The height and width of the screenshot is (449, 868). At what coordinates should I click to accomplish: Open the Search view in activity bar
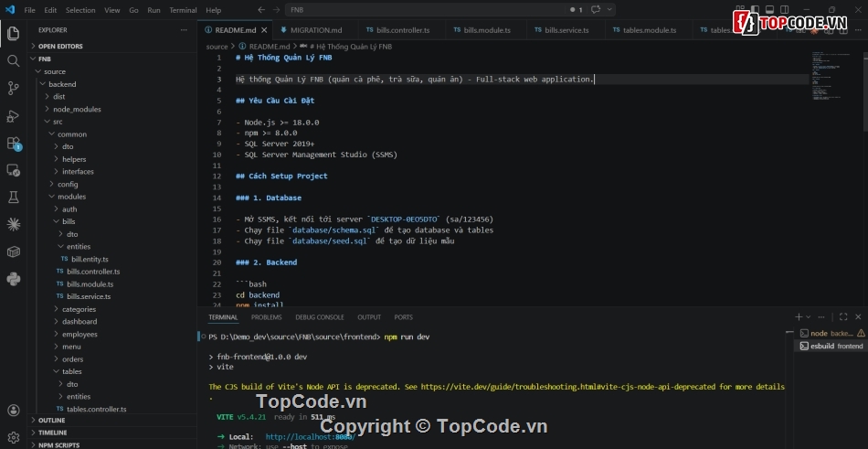tap(13, 60)
